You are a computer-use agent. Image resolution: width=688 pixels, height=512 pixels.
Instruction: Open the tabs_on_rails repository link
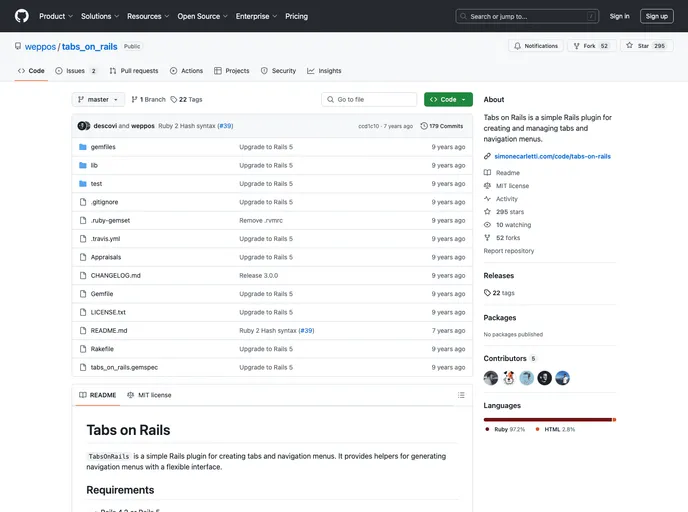90,47
